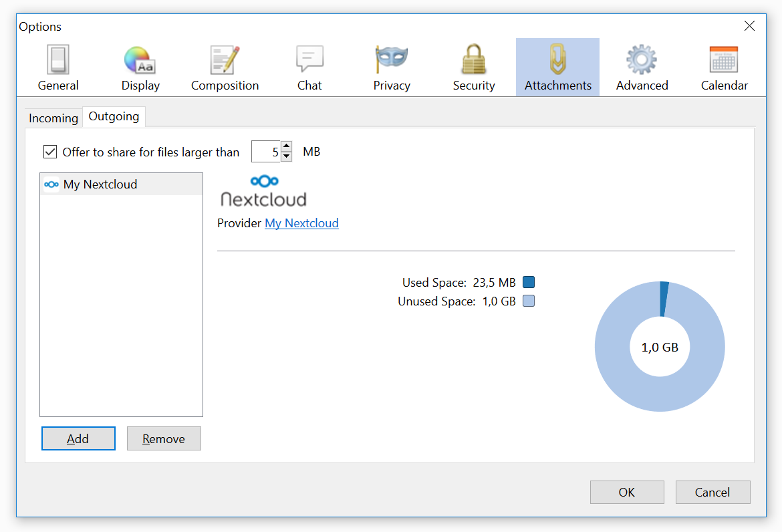Switch to the Incoming tab
This screenshot has width=782, height=532.
click(x=53, y=118)
